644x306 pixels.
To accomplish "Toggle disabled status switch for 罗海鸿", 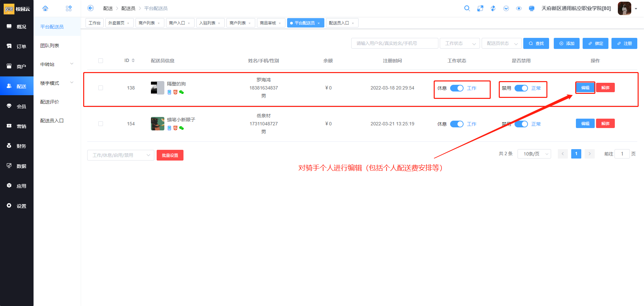I will 521,88.
